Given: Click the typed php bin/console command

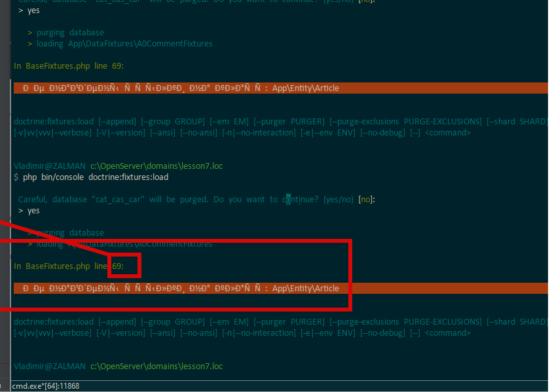Looking at the screenshot, I should click(x=96, y=177).
